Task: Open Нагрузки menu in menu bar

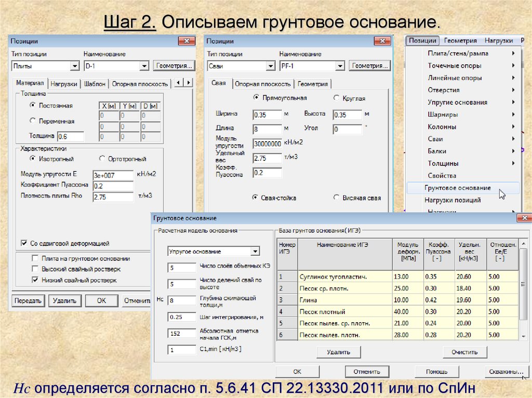Action: click(x=498, y=40)
